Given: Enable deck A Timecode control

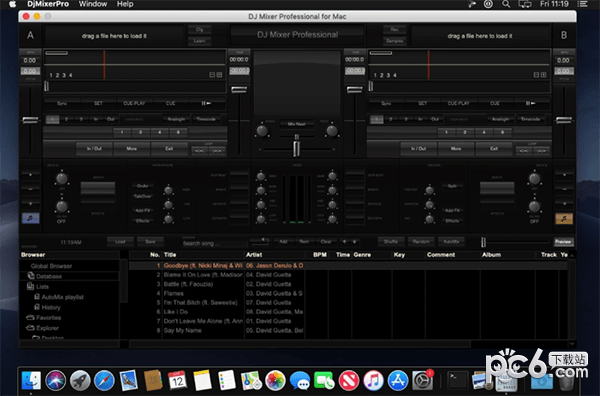Looking at the screenshot, I should tap(206, 119).
